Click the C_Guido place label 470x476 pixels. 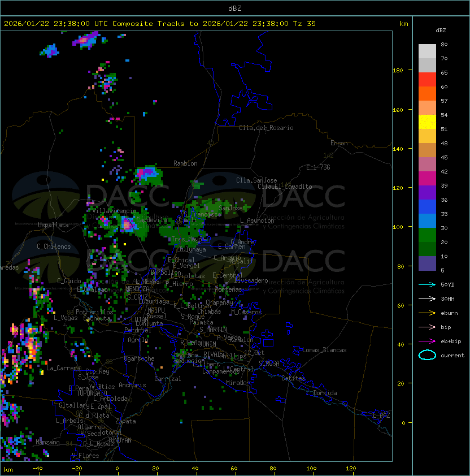[69, 281]
